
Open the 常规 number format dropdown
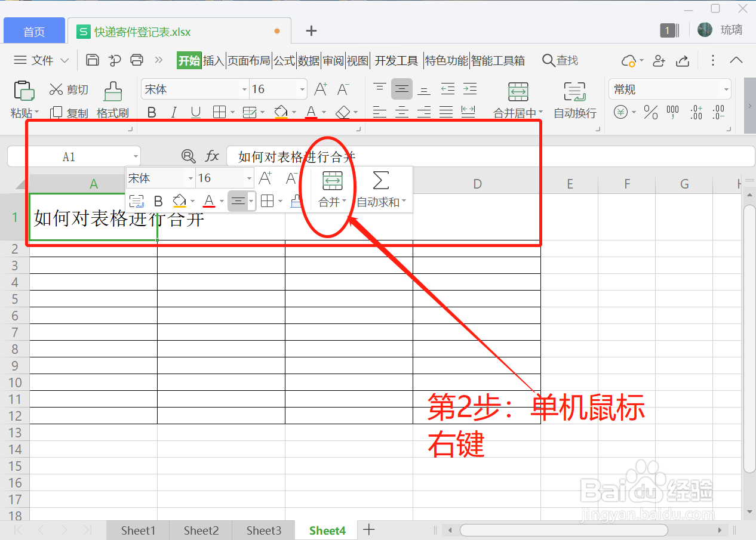point(669,89)
